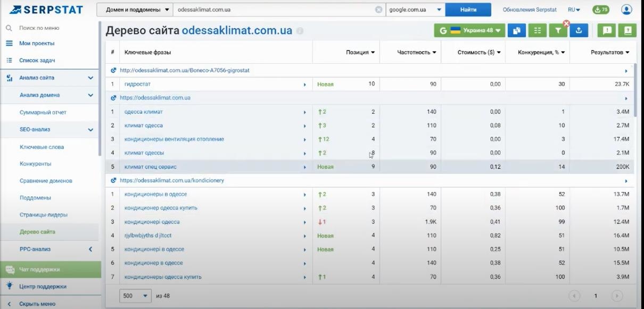Open Конкуренты in the sidebar
The height and width of the screenshot is (309, 644).
36,164
